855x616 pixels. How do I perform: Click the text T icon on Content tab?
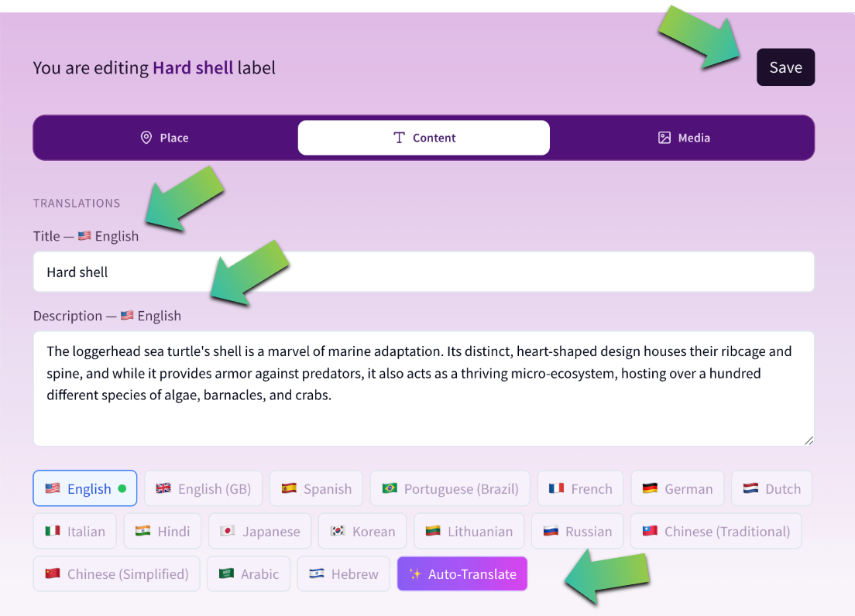coord(399,138)
